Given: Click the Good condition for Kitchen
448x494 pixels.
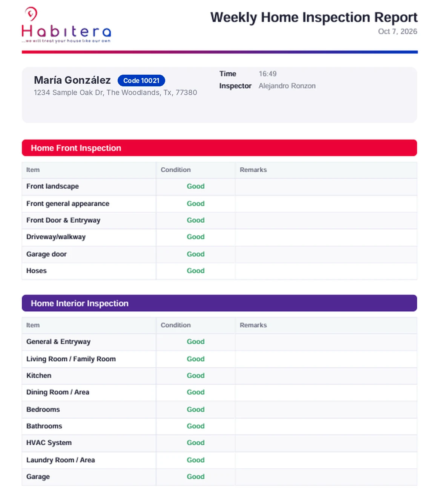Looking at the screenshot, I should tap(196, 376).
